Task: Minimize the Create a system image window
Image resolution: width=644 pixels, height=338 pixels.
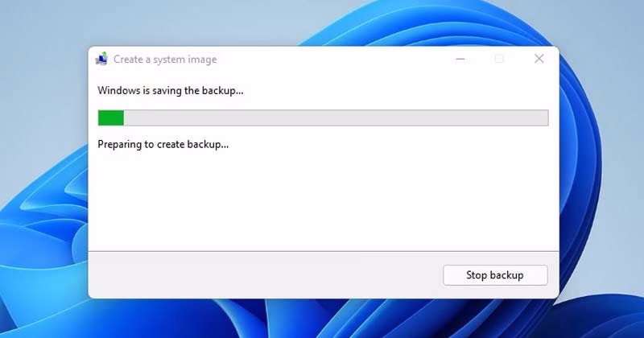Action: [x=459, y=59]
